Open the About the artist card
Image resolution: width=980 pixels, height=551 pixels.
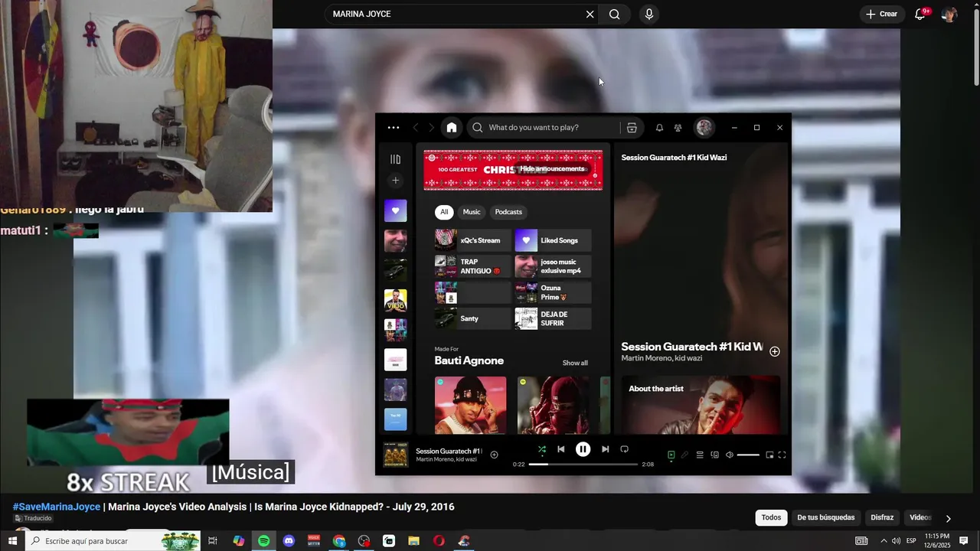pyautogui.click(x=701, y=405)
